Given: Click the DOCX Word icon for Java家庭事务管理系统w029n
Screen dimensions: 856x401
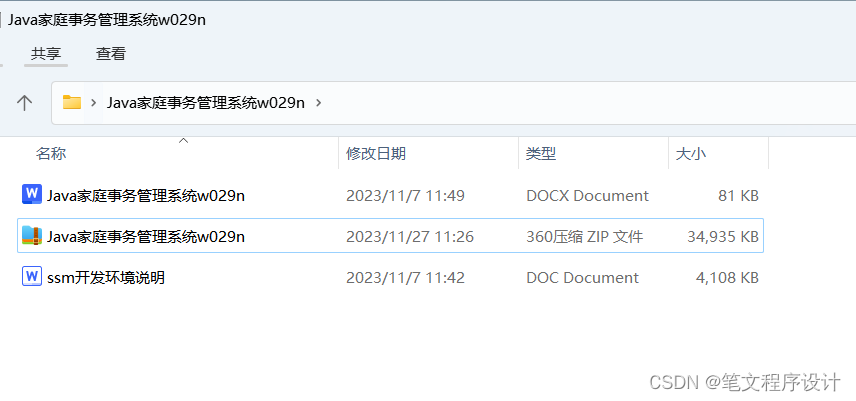Looking at the screenshot, I should coord(31,195).
